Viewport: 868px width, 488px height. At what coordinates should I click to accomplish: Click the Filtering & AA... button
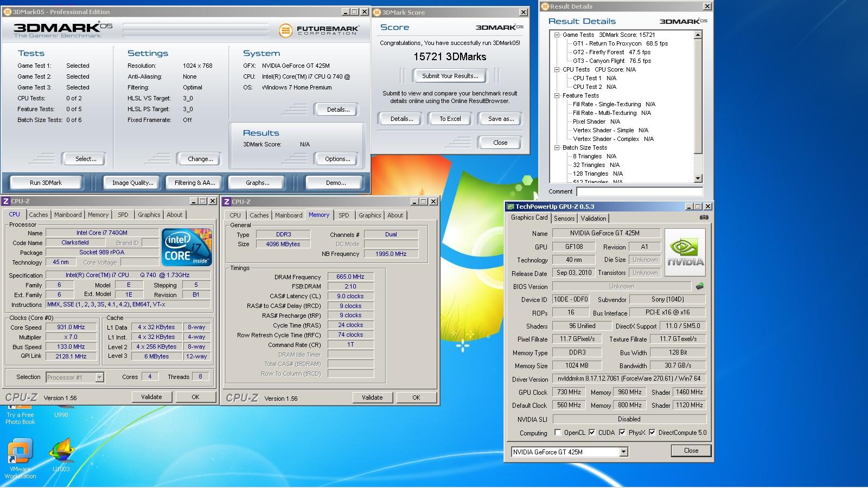[x=195, y=183]
